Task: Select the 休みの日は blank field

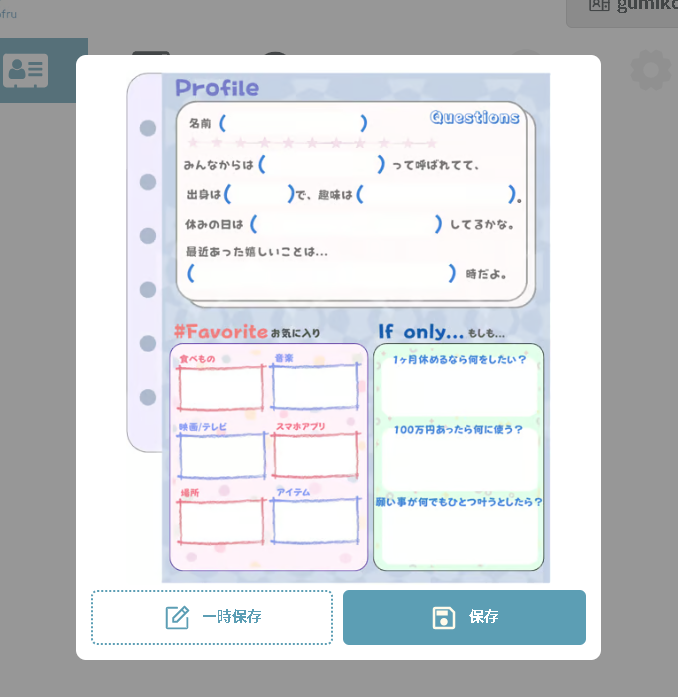Action: (345, 224)
